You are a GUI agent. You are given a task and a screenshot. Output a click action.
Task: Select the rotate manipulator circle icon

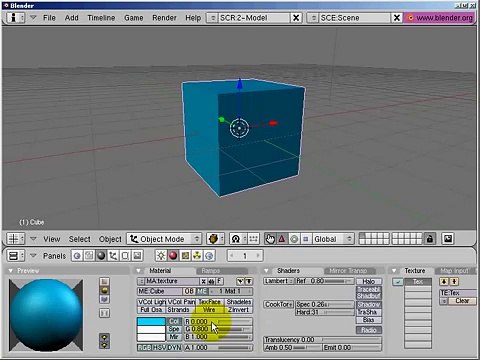pos(294,239)
